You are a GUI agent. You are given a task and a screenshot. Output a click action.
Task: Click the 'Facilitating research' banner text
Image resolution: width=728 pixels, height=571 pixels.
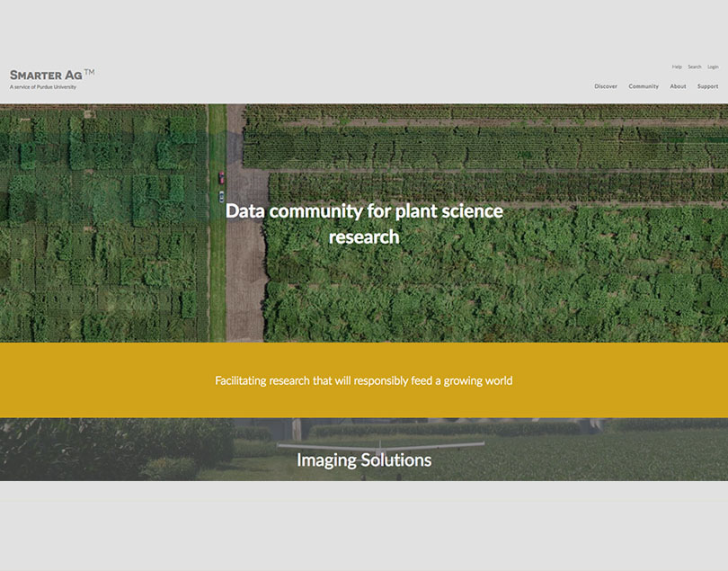(x=364, y=380)
